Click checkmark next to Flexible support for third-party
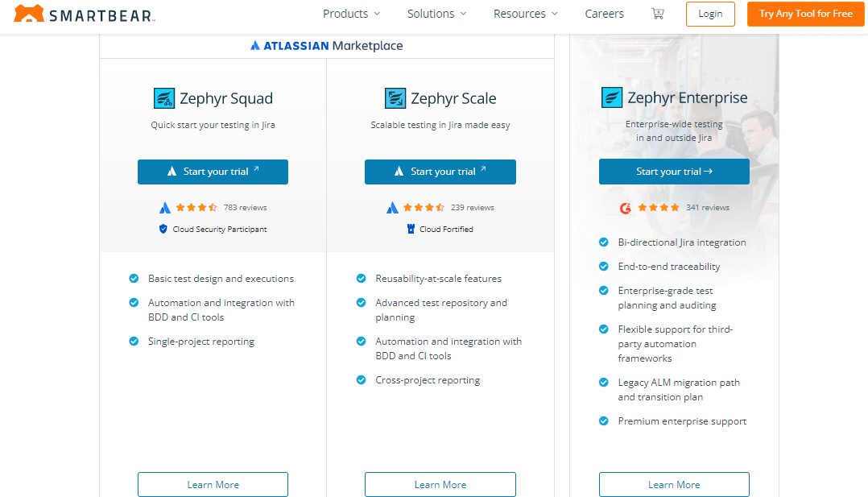This screenshot has height=497, width=868. (x=604, y=329)
